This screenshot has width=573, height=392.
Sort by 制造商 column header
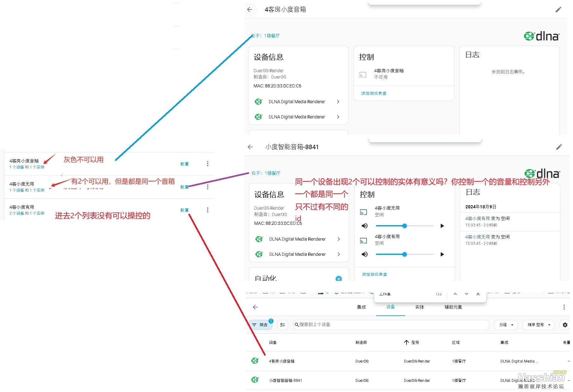[x=361, y=343]
